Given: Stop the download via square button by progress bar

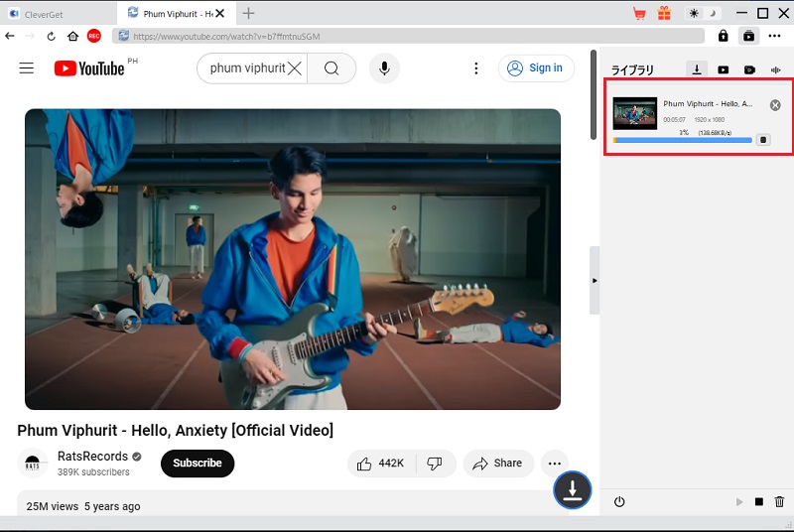Looking at the screenshot, I should (763, 140).
